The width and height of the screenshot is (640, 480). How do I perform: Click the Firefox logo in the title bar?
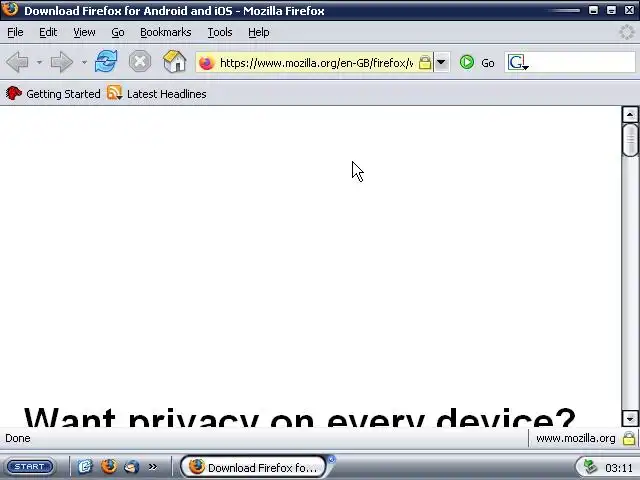(10, 9)
